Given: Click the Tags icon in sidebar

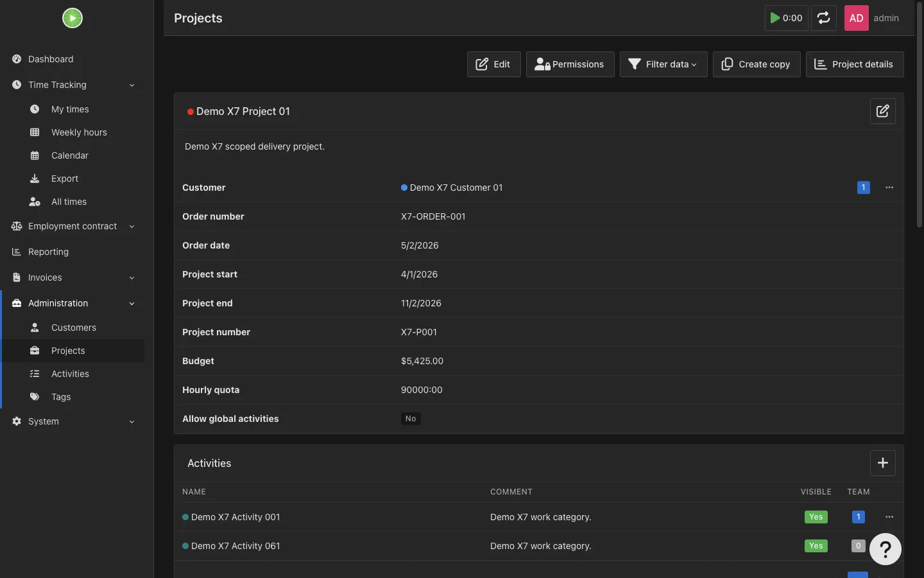Looking at the screenshot, I should (35, 397).
